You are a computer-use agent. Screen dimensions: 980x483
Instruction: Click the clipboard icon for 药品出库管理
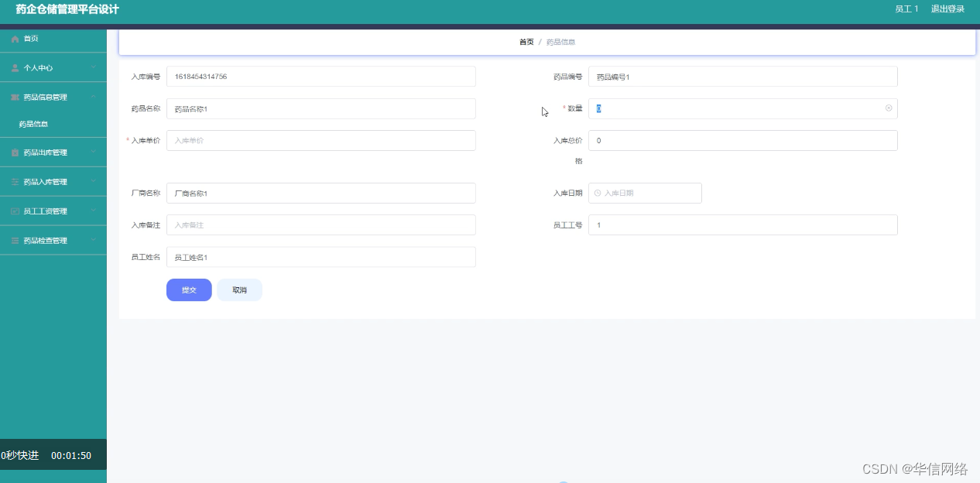click(x=14, y=152)
